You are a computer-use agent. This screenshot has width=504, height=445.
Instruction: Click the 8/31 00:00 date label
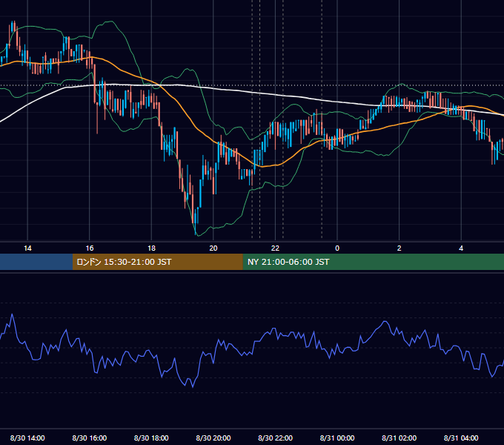tap(337, 438)
